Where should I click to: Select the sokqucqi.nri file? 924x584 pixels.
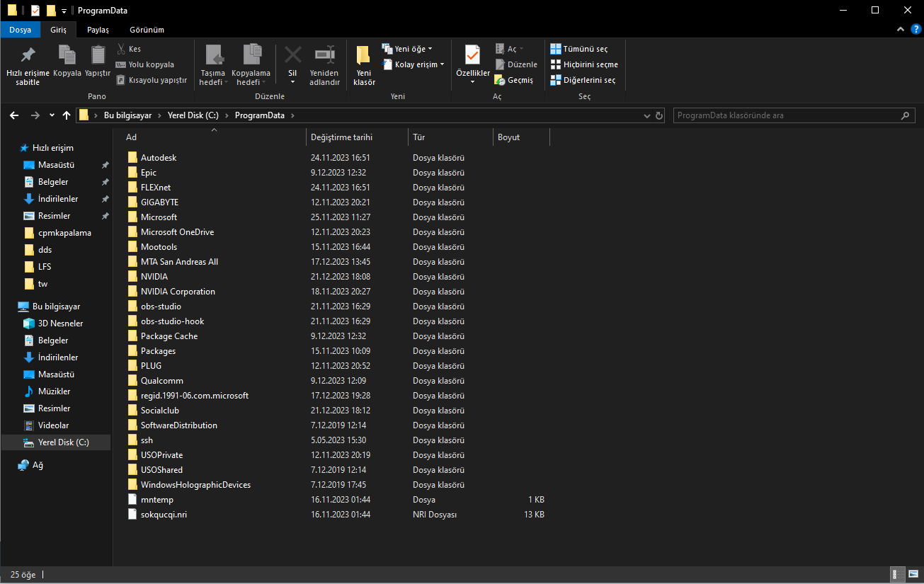point(164,515)
